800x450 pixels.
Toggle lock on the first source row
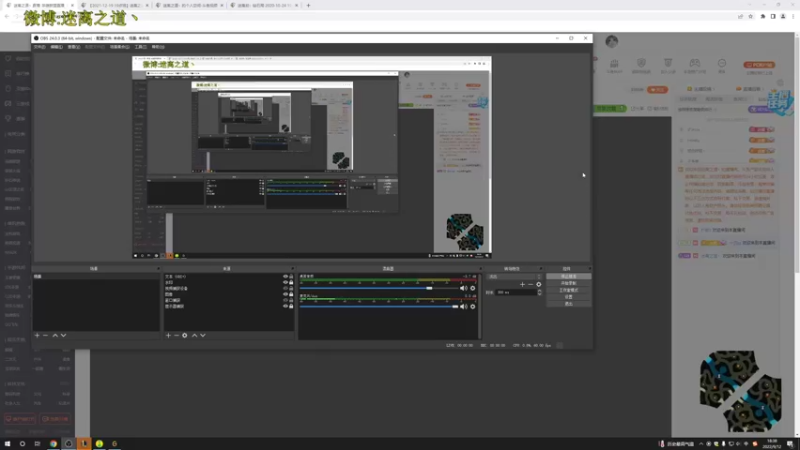point(291,277)
